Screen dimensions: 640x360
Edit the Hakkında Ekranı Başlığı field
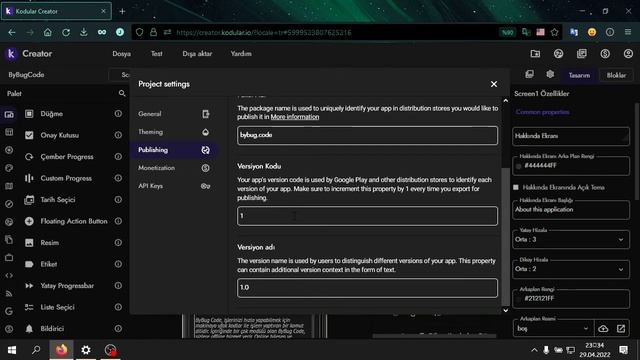click(571, 210)
